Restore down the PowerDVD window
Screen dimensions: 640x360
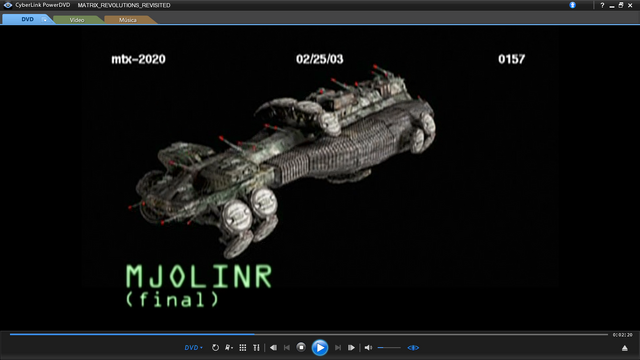621,5
